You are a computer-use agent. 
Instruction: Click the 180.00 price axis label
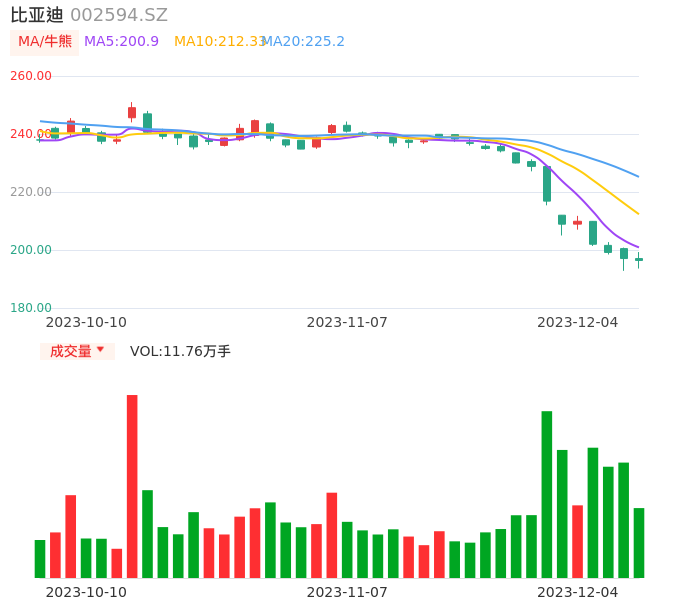coord(31,308)
